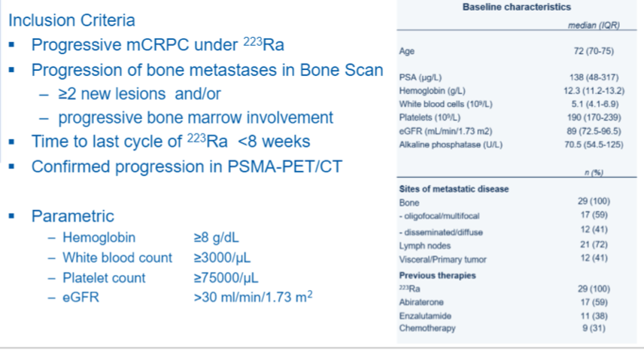This screenshot has height=354, width=644.
Task: Click the Age value 72 (70-75)
Action: point(594,51)
